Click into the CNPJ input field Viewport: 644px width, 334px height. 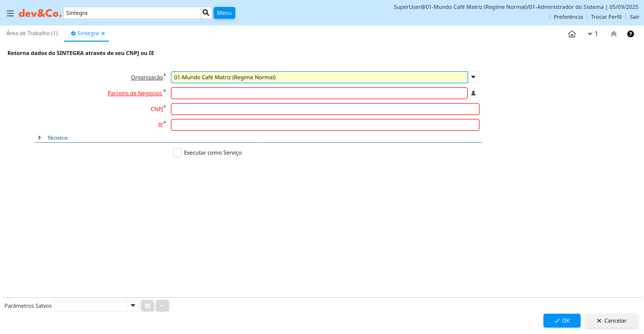tap(325, 109)
